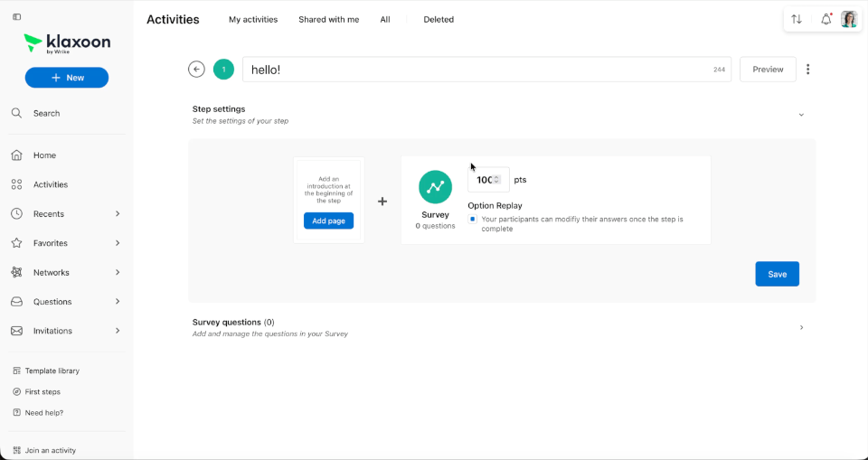Adjust the points stepper arrows
Viewport: 868px width, 460px height.
[496, 180]
